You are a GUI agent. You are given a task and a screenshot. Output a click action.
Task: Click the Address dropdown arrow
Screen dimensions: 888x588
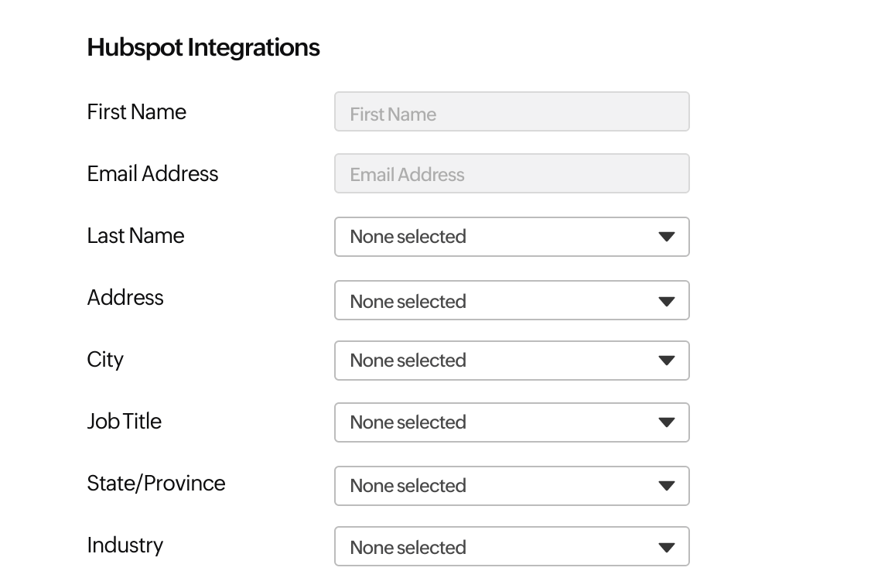pyautogui.click(x=666, y=300)
